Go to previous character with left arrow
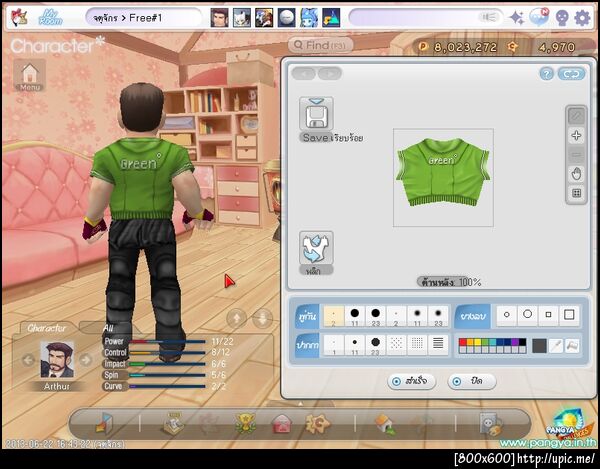The width and height of the screenshot is (600, 469). coord(29,360)
